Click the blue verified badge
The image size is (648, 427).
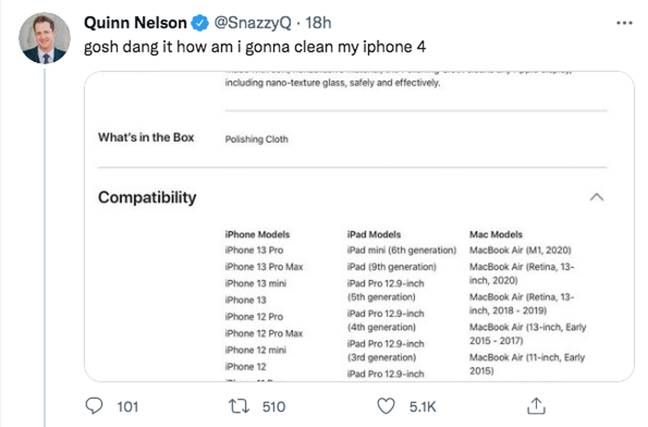[200, 23]
